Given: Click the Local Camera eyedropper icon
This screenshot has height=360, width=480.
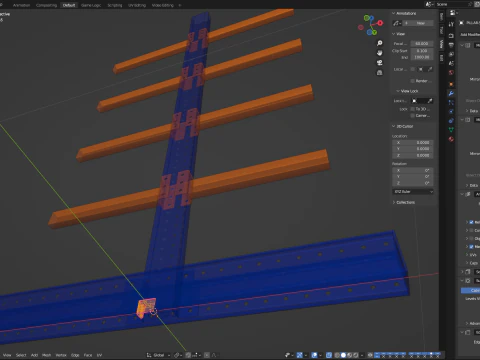Looking at the screenshot, I should pos(430,69).
